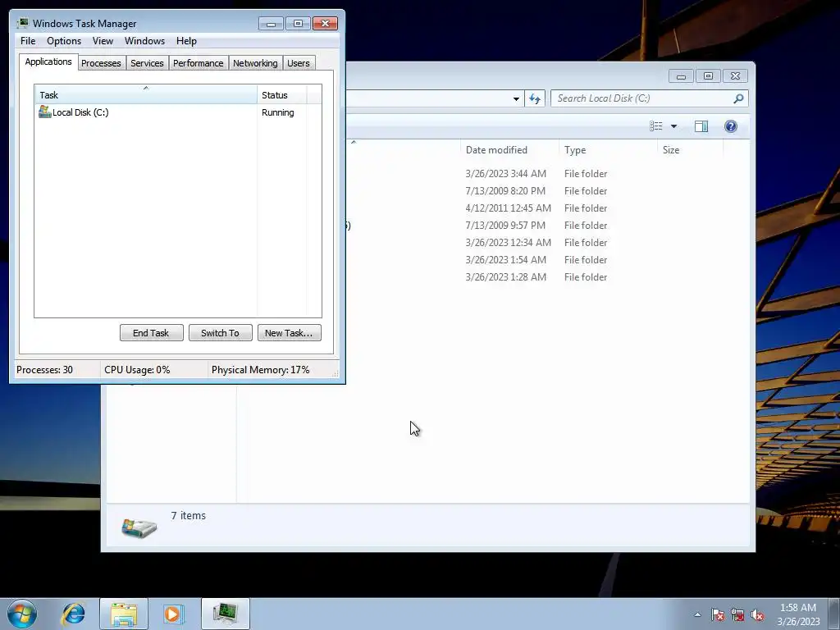Open the Windows menu in Task Manager
This screenshot has width=840, height=630.
(x=144, y=41)
